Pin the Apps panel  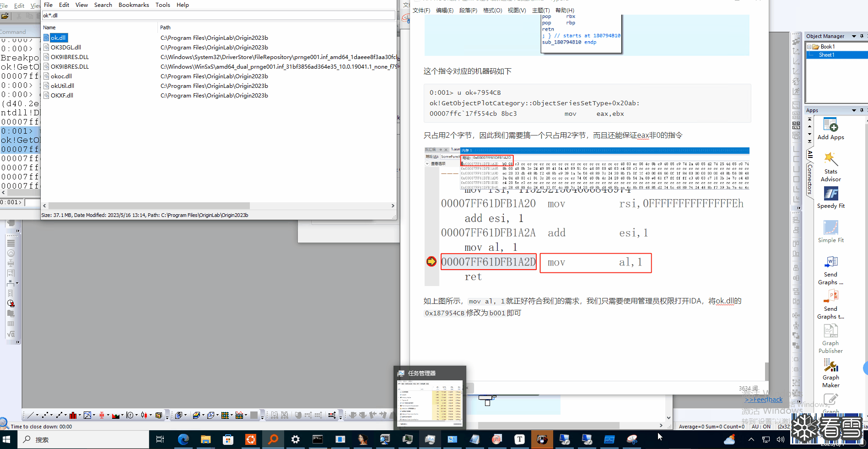[x=862, y=110]
